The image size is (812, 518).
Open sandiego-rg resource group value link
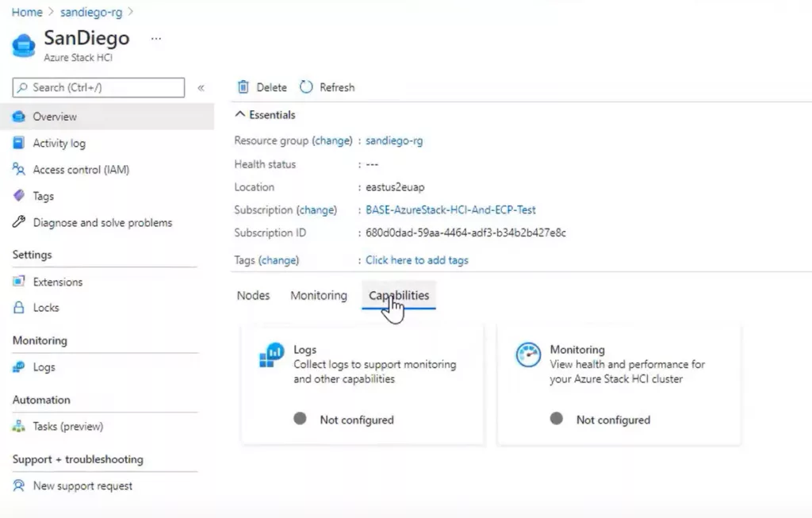(x=394, y=140)
